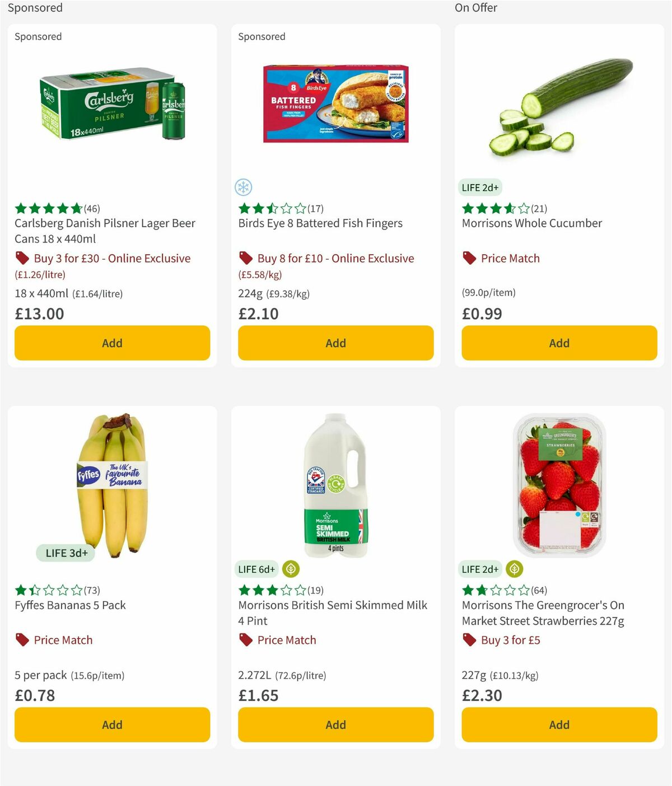Click the strawberries punnet product thumbnail
The image size is (672, 786).
559,485
